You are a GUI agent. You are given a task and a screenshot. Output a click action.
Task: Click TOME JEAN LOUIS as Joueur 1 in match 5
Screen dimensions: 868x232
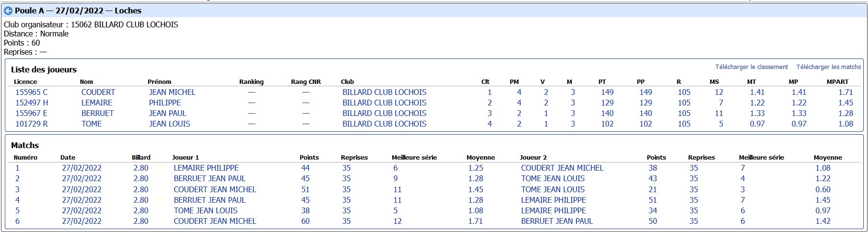(205, 210)
